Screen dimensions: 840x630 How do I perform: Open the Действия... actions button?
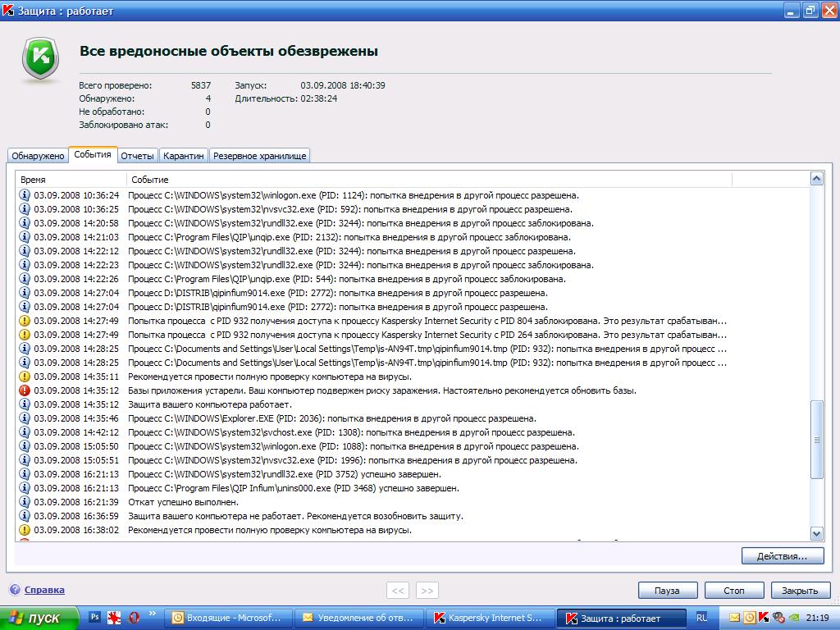coord(782,556)
